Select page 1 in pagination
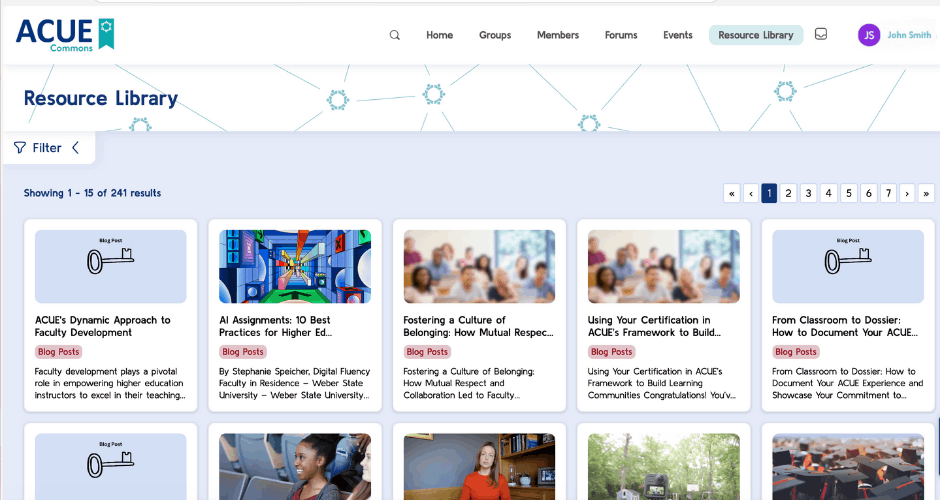This screenshot has width=940, height=500. (769, 193)
